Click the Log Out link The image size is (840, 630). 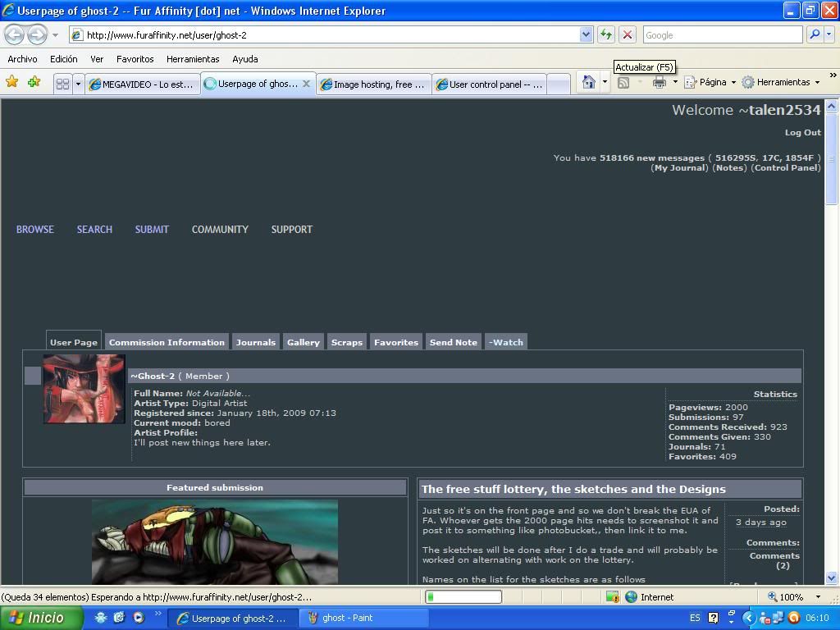click(x=802, y=132)
